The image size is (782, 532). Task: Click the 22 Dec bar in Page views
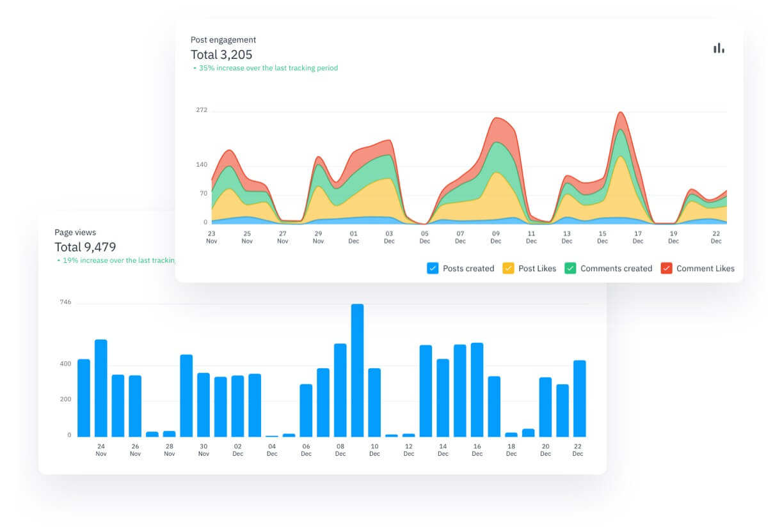point(579,398)
